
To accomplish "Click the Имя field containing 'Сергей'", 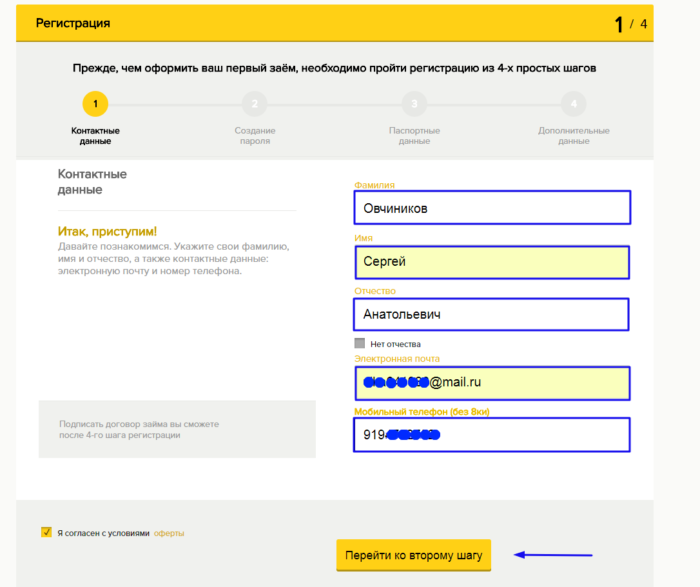I will click(x=492, y=262).
